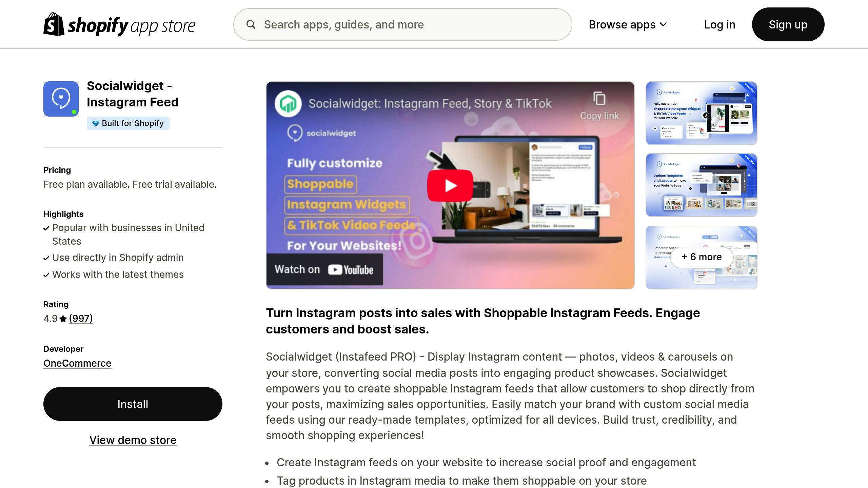Select the text Free plan available. Free trial available.
The width and height of the screenshot is (868, 488).
[130, 184]
